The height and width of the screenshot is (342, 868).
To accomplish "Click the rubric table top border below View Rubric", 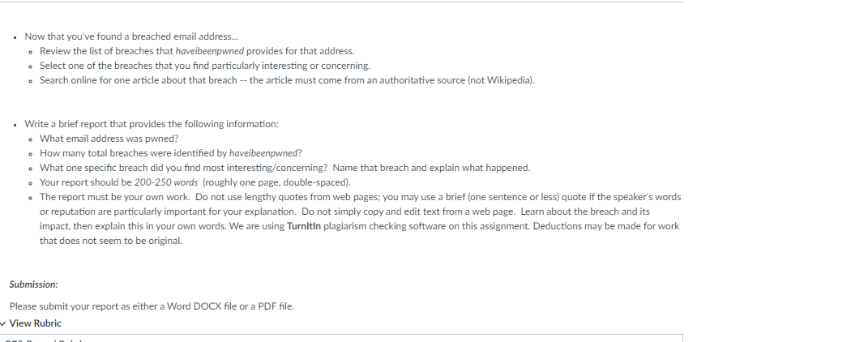I will pos(341,334).
